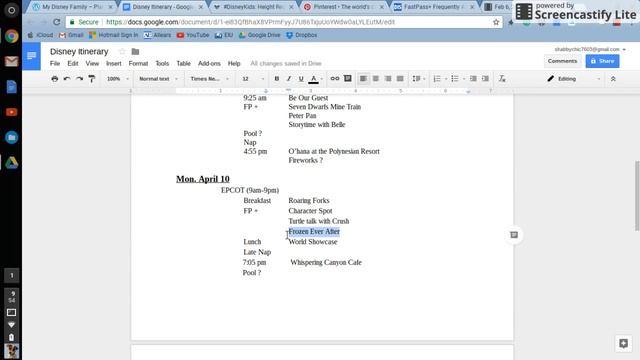Toggle Underline formatting
Image resolution: width=640 pixels, height=360 pixels.
coord(301,79)
